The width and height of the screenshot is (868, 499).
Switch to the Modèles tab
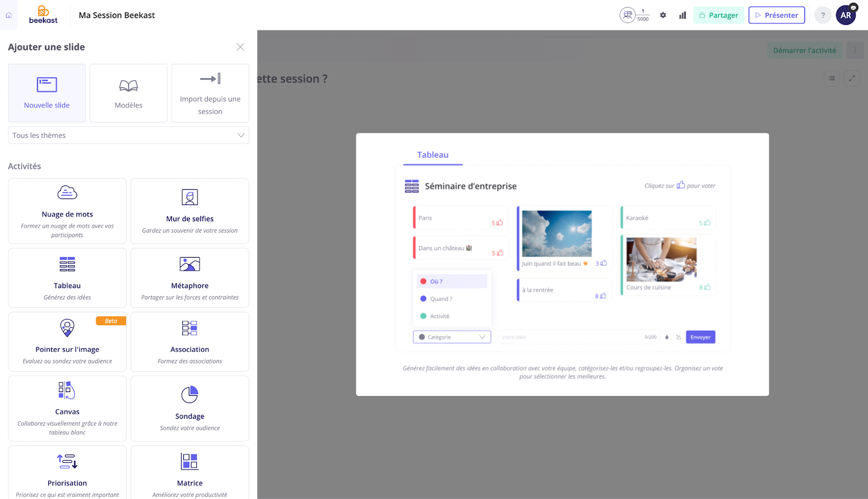(129, 93)
